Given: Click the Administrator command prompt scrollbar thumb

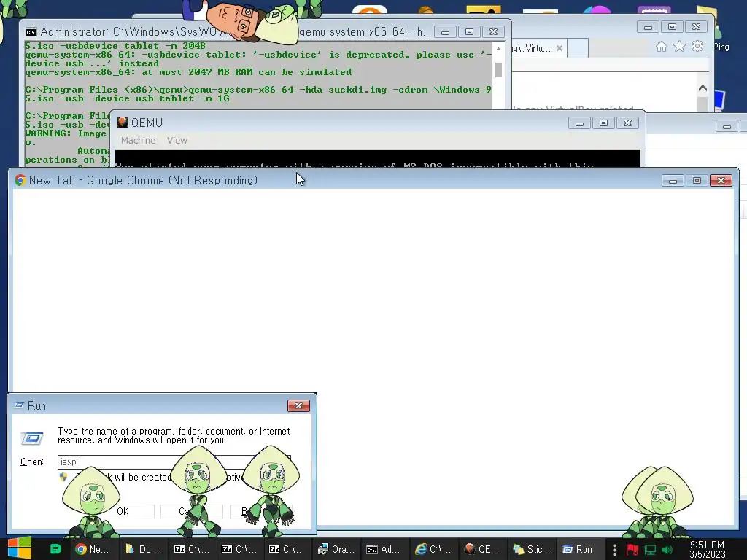Looking at the screenshot, I should point(498,69).
